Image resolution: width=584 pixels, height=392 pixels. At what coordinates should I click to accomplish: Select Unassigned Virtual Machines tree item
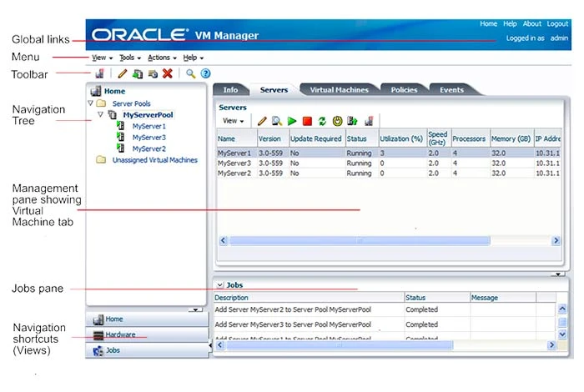tap(155, 160)
